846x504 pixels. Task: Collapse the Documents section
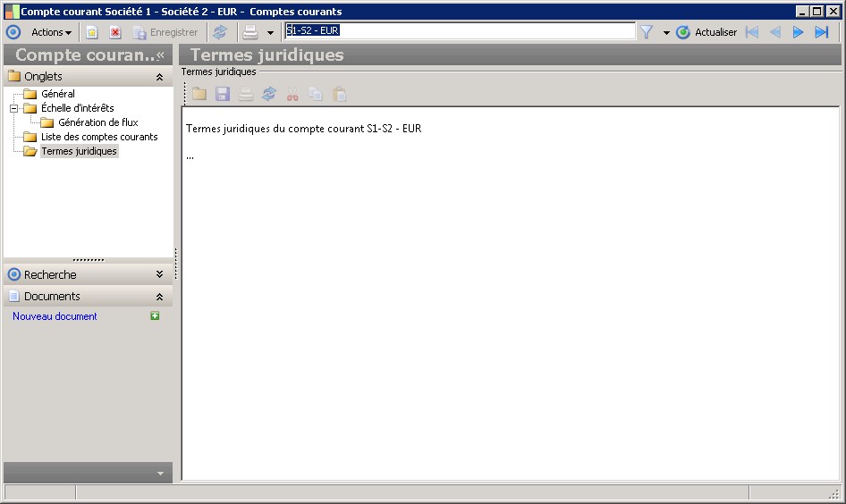click(160, 297)
